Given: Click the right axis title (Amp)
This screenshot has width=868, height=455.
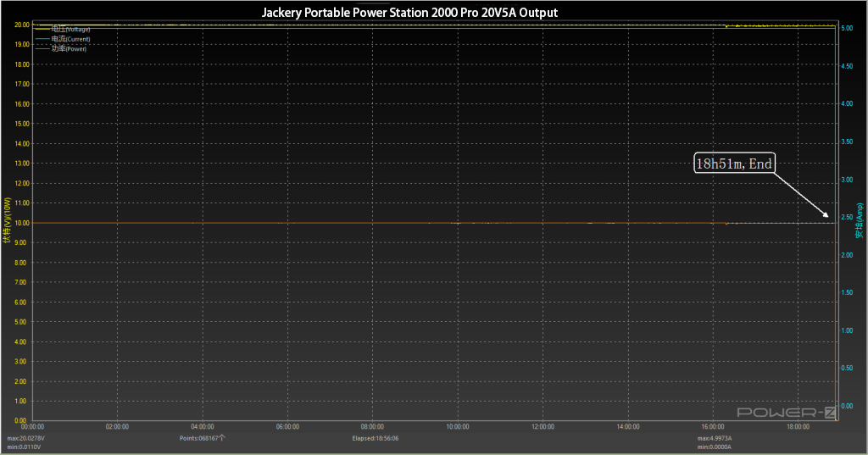Looking at the screenshot, I should 860,220.
